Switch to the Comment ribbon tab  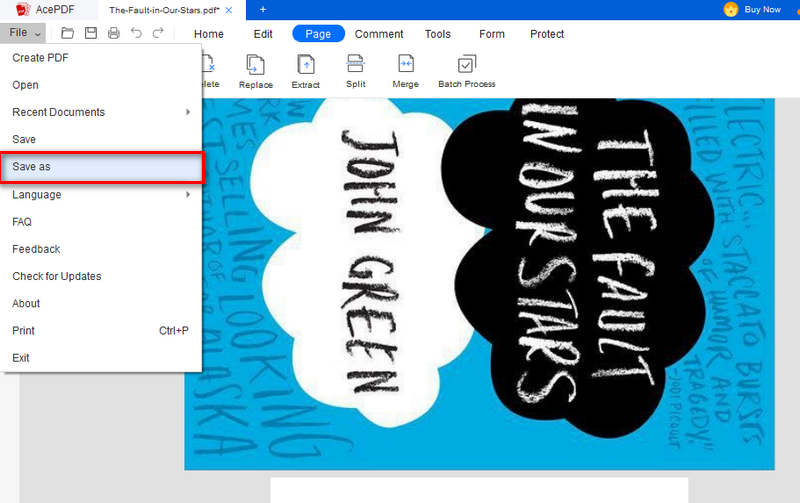(379, 34)
